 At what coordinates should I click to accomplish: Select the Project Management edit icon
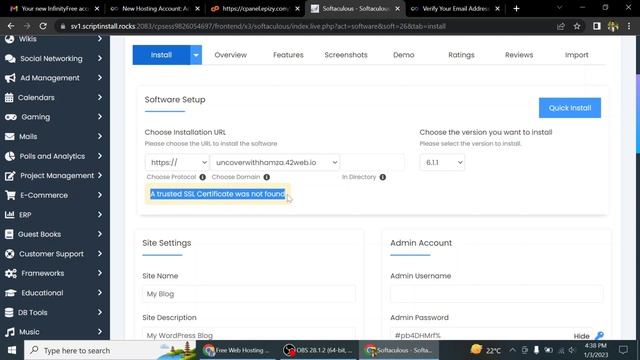pyautogui.click(x=10, y=176)
